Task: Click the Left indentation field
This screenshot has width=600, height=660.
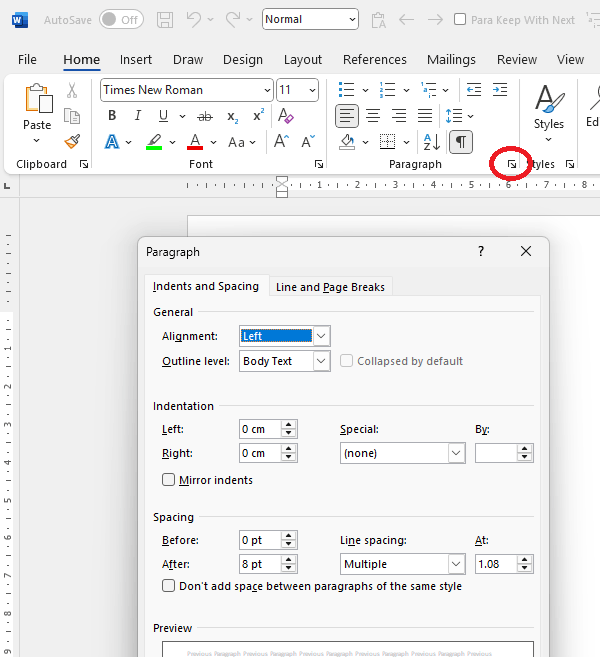Action: coord(260,429)
